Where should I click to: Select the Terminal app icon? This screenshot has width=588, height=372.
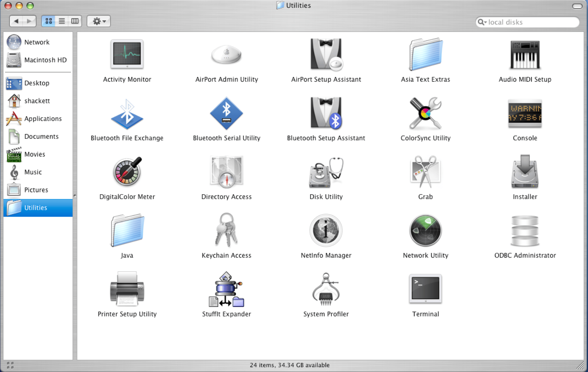coord(425,289)
